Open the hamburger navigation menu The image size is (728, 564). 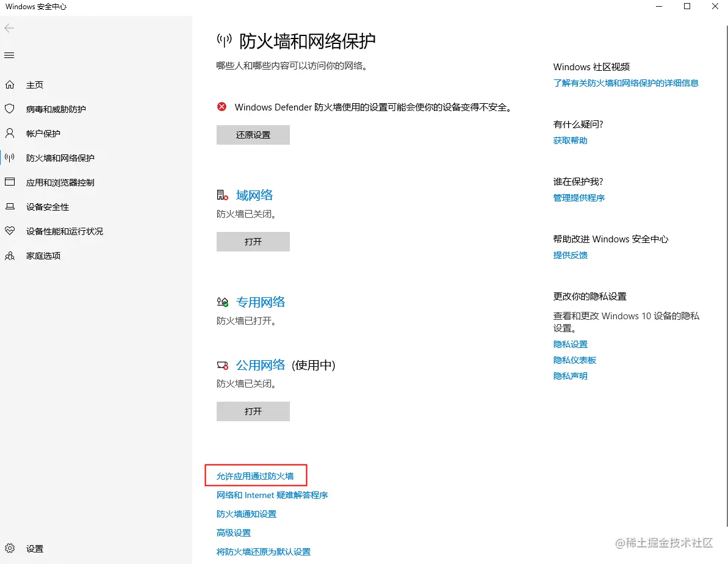pos(9,56)
